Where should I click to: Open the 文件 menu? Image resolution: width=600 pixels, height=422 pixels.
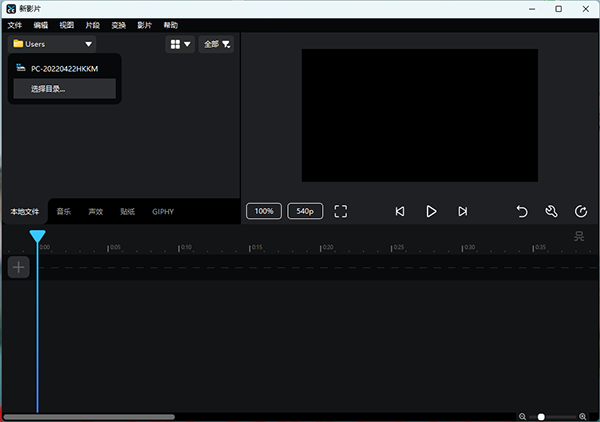click(15, 25)
